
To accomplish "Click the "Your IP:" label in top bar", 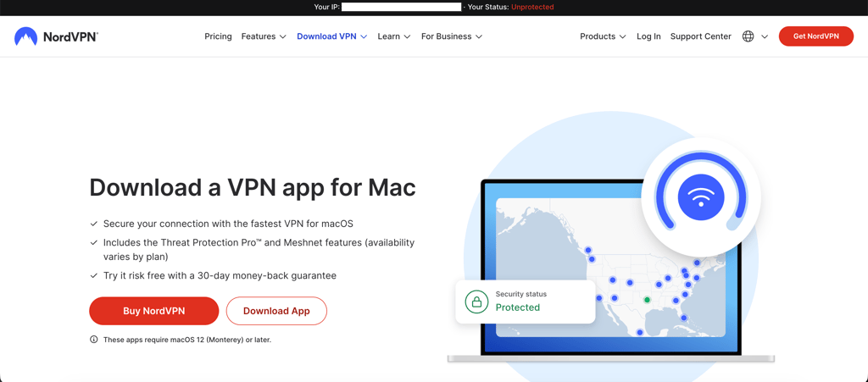I will (x=326, y=7).
